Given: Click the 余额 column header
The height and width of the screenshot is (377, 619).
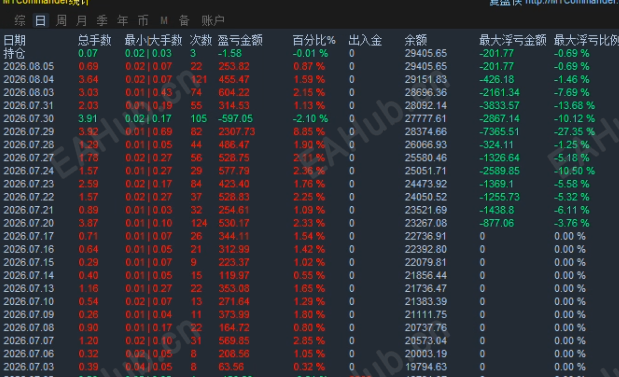Looking at the screenshot, I should pos(416,40).
